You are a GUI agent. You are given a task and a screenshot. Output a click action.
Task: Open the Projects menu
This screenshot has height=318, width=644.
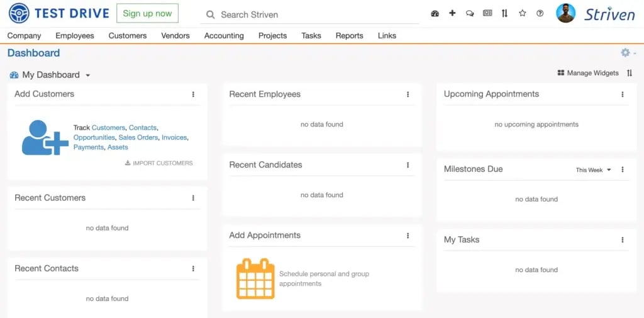point(272,36)
